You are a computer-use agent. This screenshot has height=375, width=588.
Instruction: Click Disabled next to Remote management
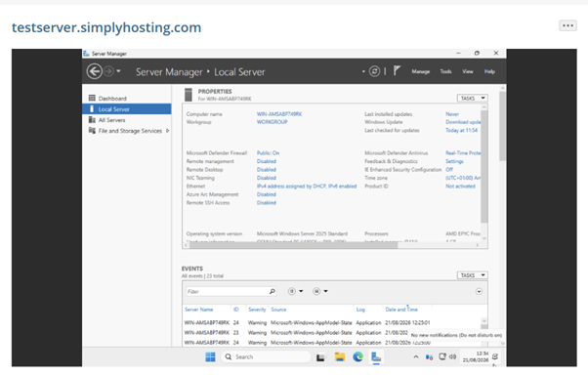click(x=267, y=161)
